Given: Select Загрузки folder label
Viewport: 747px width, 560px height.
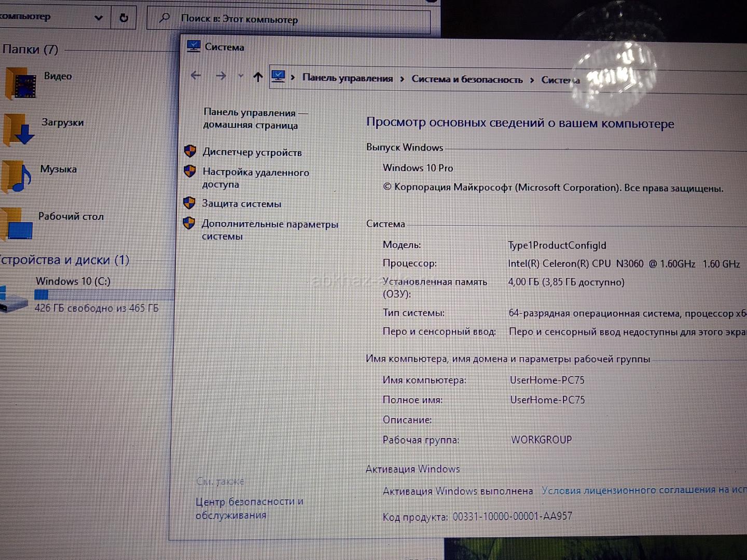Looking at the screenshot, I should pos(63,122).
